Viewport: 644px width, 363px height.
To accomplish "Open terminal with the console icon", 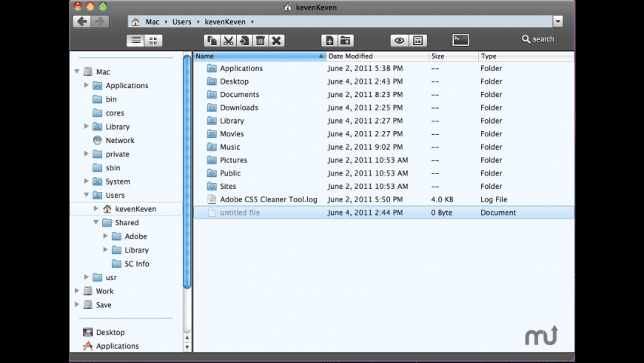I will 461,40.
